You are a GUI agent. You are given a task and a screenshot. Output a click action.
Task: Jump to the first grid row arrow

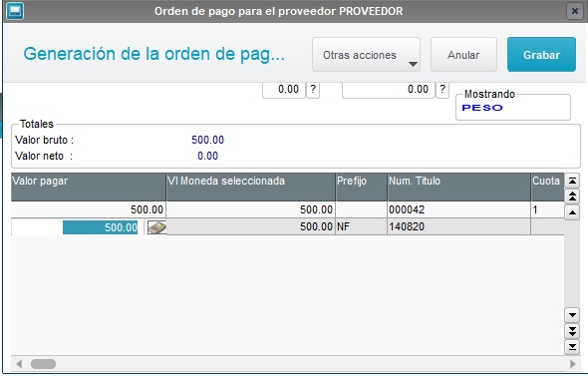coord(572,181)
